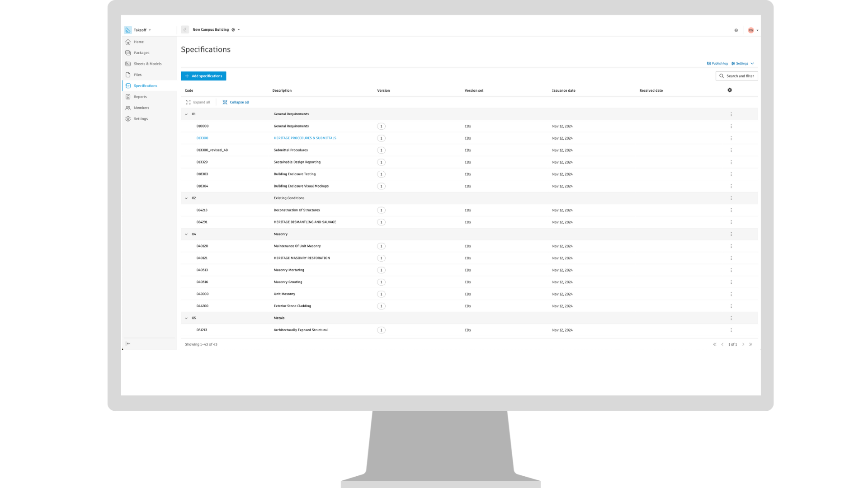Select Settings in the left sidebar
The height and width of the screenshot is (488, 868).
tap(141, 119)
